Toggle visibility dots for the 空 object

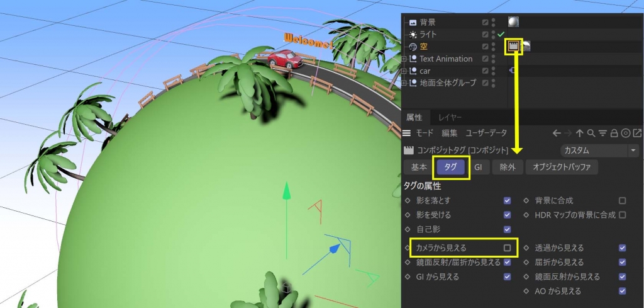pyautogui.click(x=494, y=47)
